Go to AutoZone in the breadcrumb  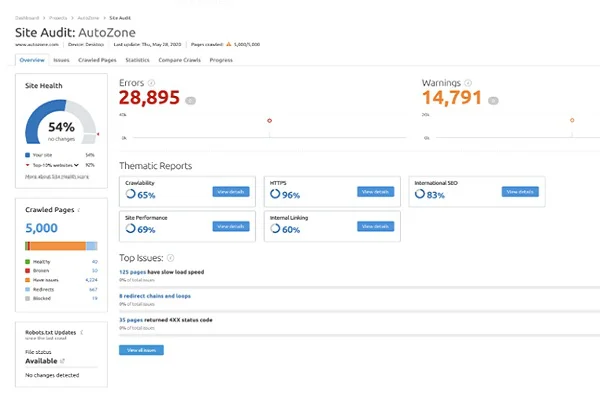[x=88, y=18]
